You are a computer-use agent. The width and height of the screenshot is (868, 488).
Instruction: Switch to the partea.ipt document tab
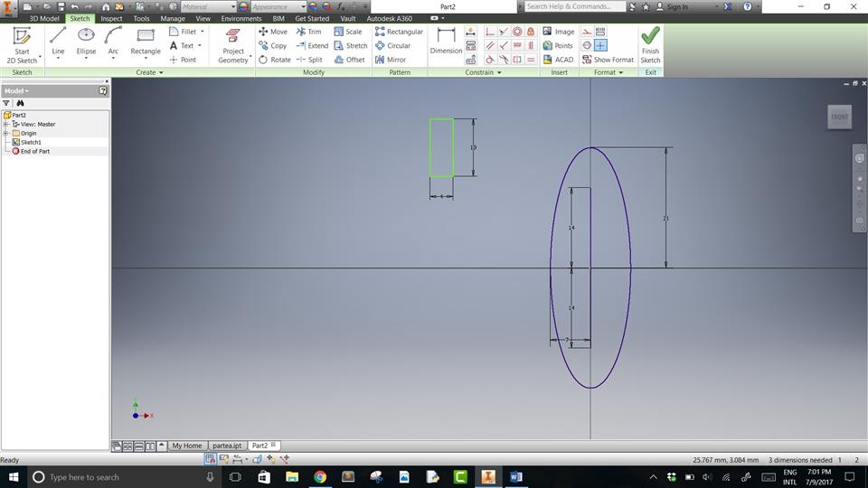click(227, 446)
